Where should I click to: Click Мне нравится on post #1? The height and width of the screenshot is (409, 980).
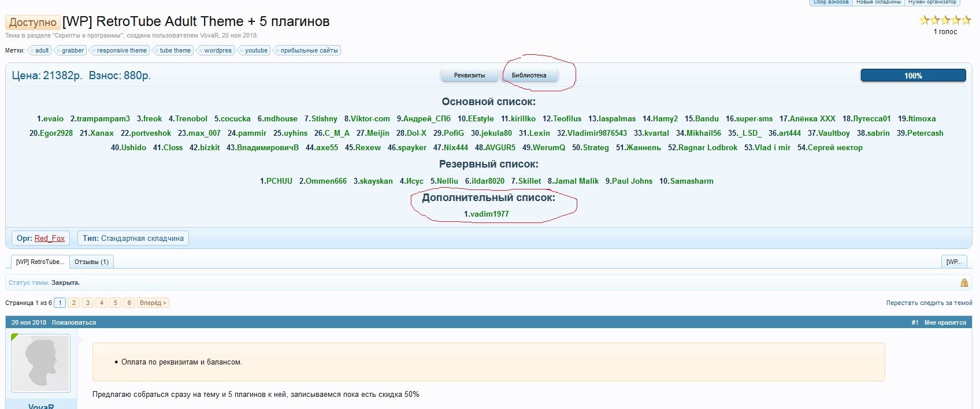coord(945,322)
